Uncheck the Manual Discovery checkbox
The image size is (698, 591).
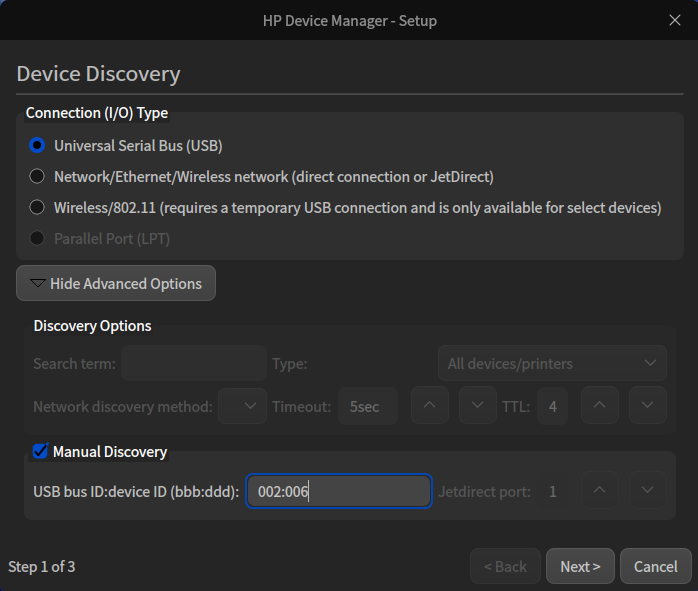point(41,451)
